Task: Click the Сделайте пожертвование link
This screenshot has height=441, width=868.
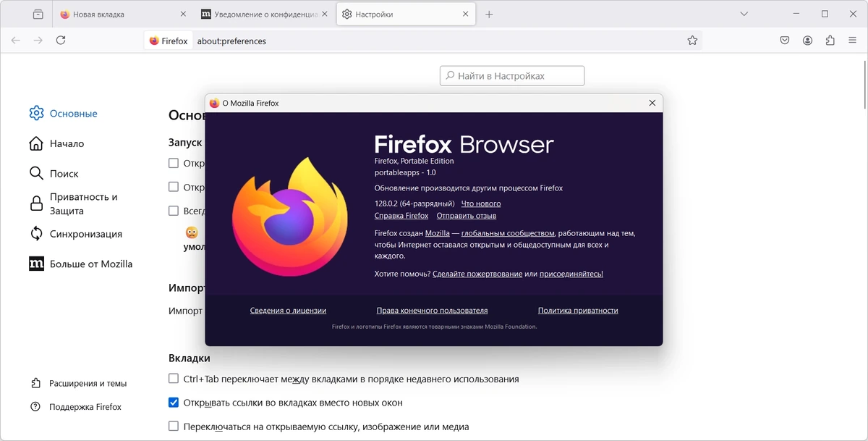Action: 477,274
